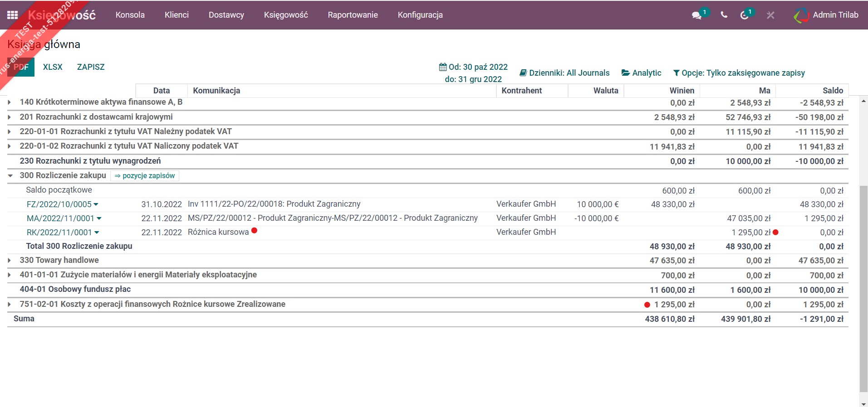Open the date range filter Od: 30 paź 2022
The height and width of the screenshot is (407, 868).
pyautogui.click(x=473, y=73)
